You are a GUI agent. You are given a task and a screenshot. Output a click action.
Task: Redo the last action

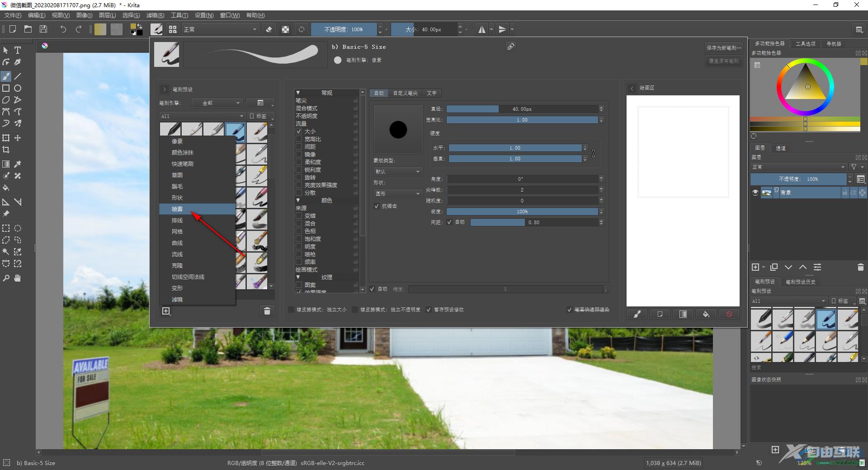[79, 29]
